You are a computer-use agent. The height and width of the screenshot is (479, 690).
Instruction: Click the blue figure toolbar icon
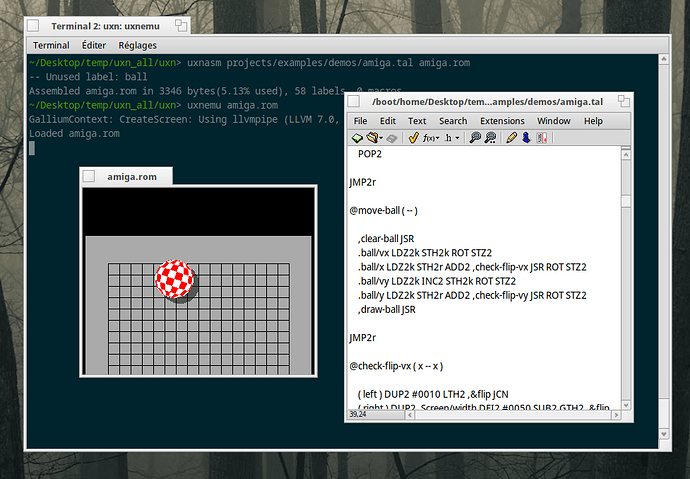526,138
